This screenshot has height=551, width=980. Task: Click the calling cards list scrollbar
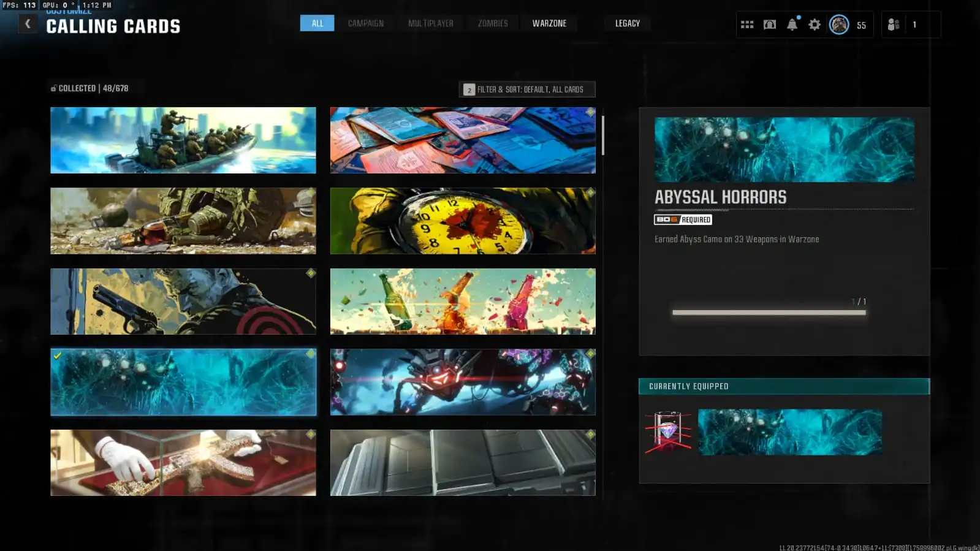point(603,135)
